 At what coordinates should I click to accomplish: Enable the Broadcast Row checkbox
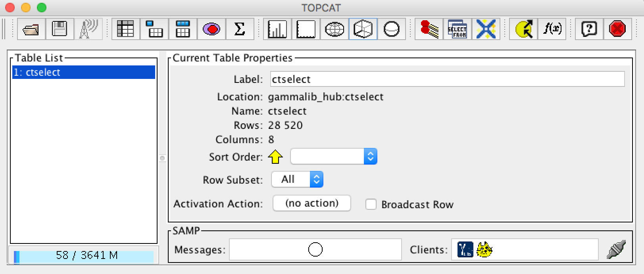click(x=371, y=204)
